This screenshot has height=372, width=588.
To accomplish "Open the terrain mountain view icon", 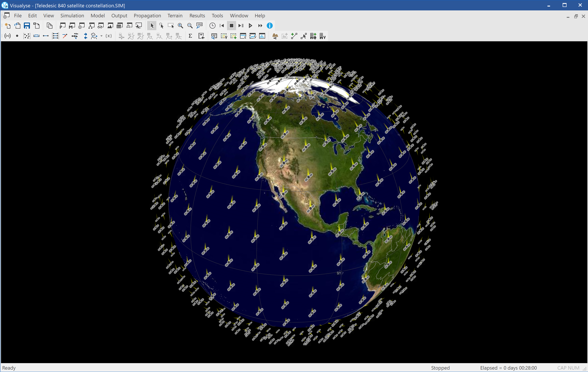I will click(110, 26).
